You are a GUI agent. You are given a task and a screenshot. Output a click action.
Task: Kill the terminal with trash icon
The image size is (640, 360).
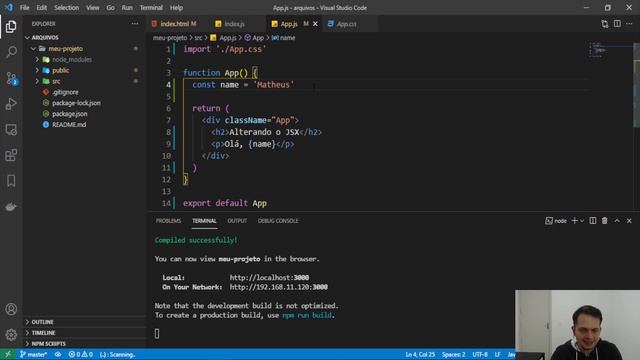(604, 220)
